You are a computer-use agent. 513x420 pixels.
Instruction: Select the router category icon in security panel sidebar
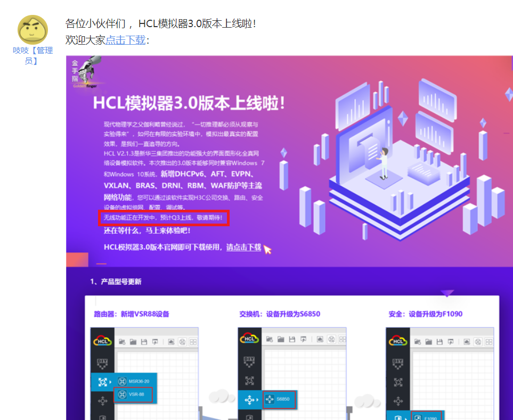pyautogui.click(x=398, y=382)
